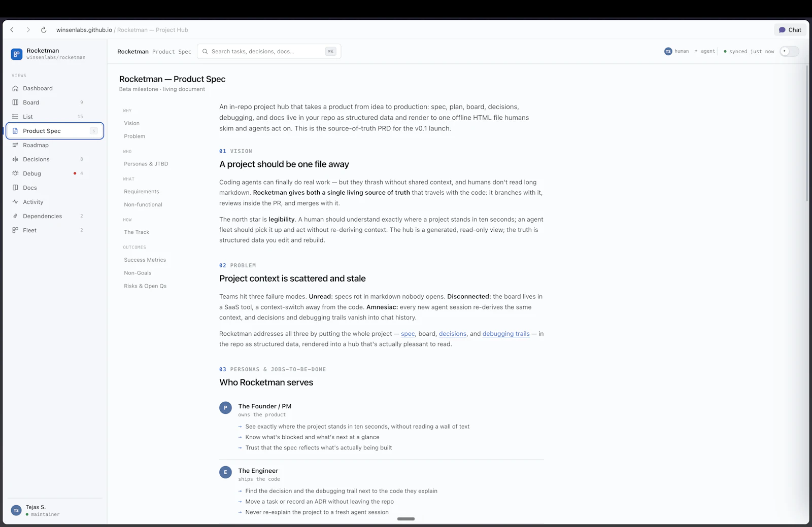Jump to Risks & Open Qs section
Viewport: 812px width, 527px height.
pyautogui.click(x=145, y=286)
